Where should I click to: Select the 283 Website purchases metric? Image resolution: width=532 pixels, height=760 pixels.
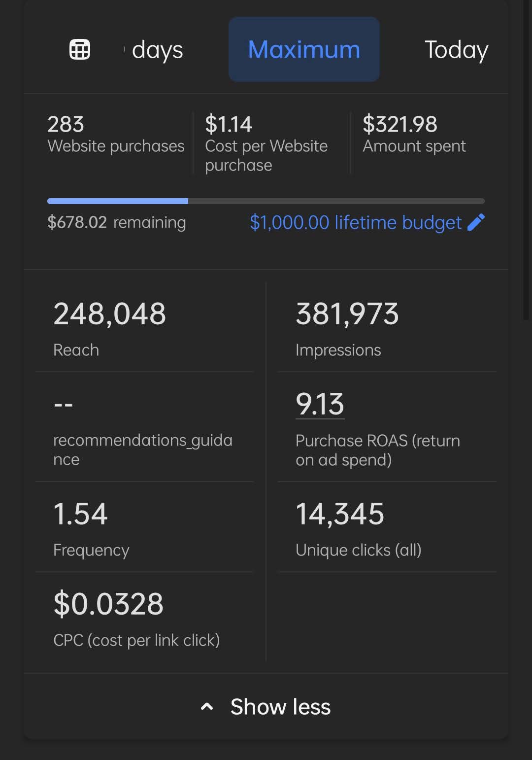116,134
